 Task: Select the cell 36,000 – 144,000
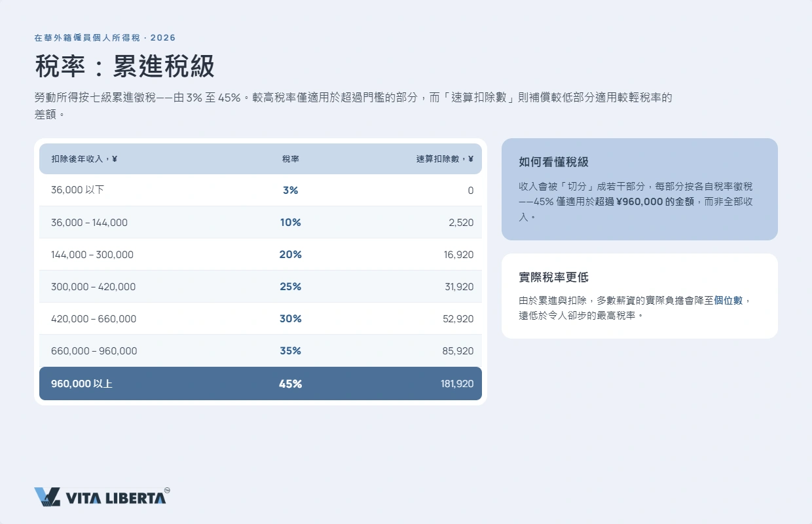pyautogui.click(x=89, y=223)
